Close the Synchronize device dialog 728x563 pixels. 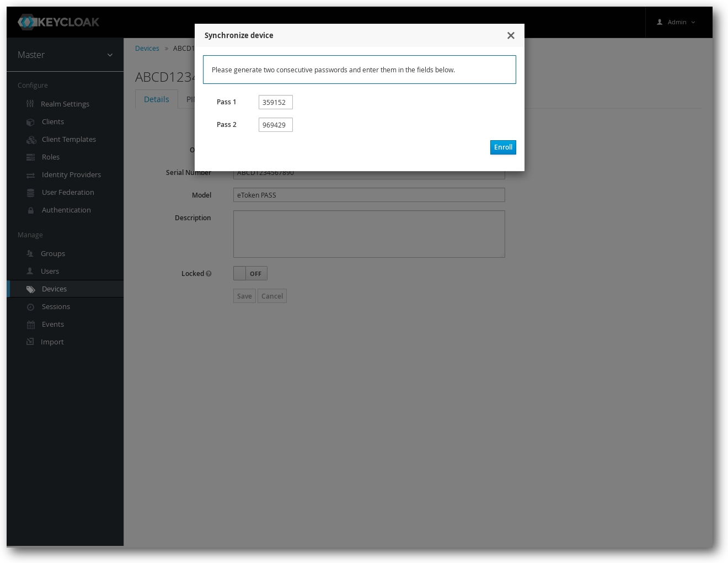(x=511, y=35)
